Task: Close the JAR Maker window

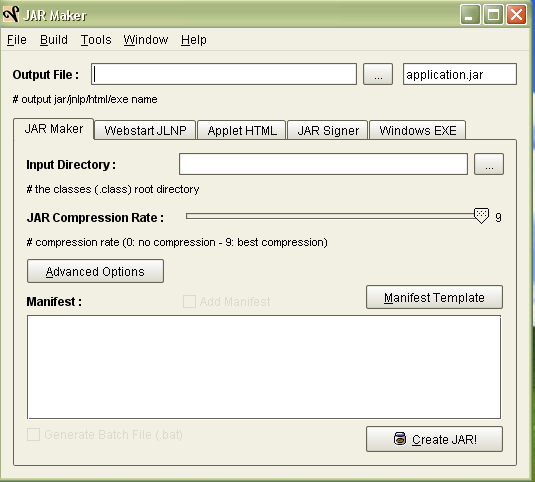Action: pos(516,15)
